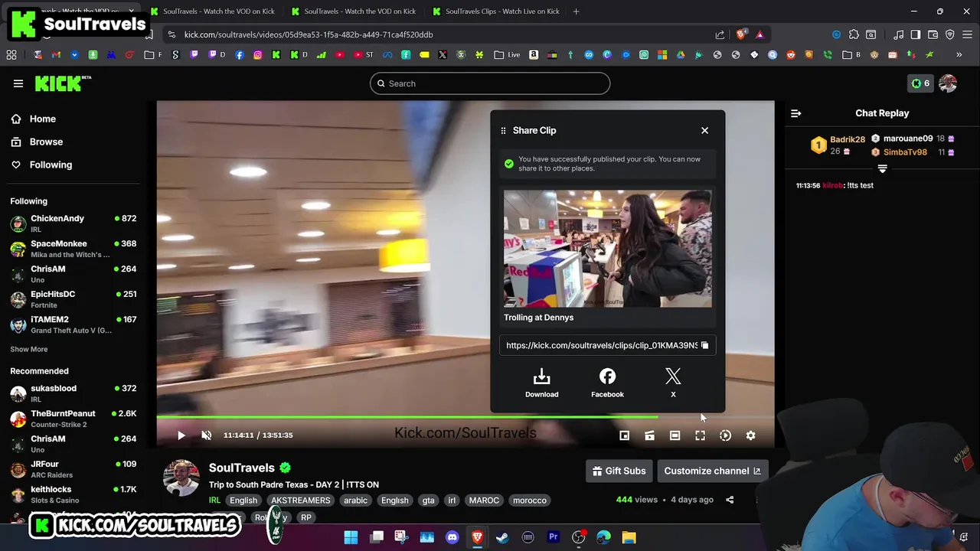Copy the clip URL with copy icon
The height and width of the screenshot is (551, 980).
(x=705, y=345)
